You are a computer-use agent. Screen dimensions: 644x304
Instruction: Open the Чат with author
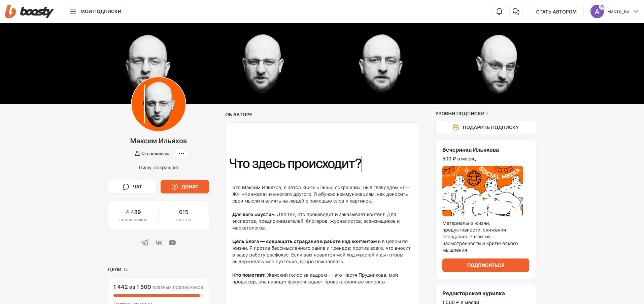tap(132, 187)
